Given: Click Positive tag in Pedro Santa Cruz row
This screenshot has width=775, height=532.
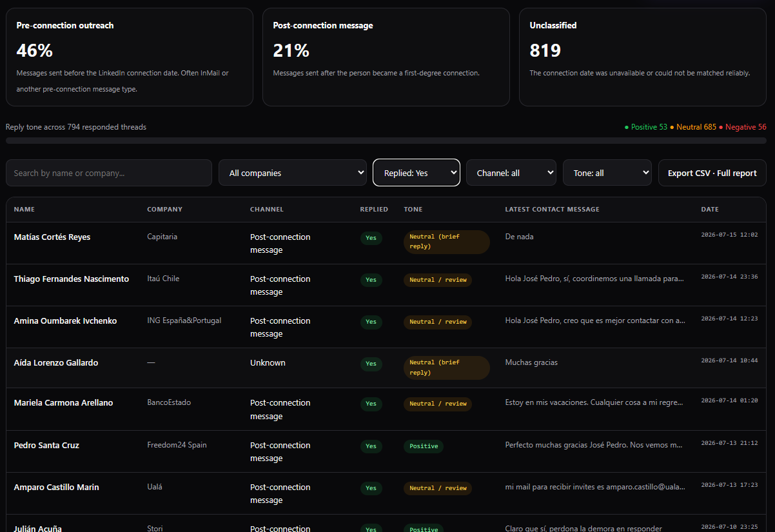Looking at the screenshot, I should pos(424,446).
